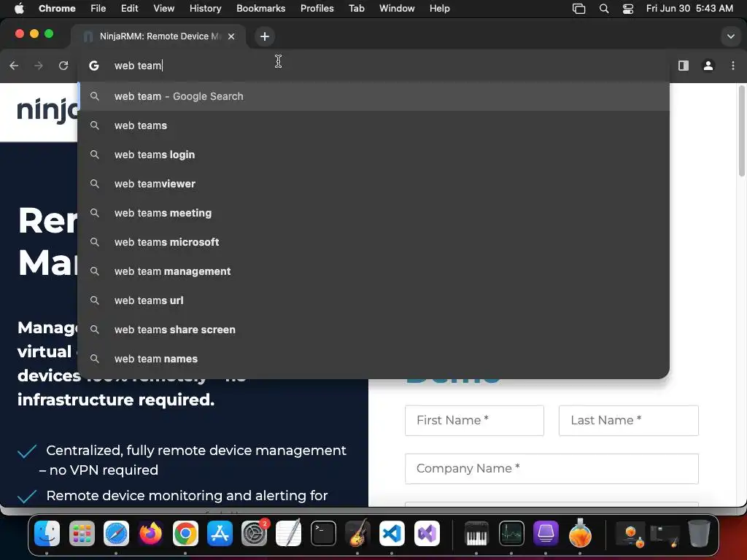Image resolution: width=747 pixels, height=560 pixels.
Task: Open Launchpad from the dock
Action: (x=82, y=533)
